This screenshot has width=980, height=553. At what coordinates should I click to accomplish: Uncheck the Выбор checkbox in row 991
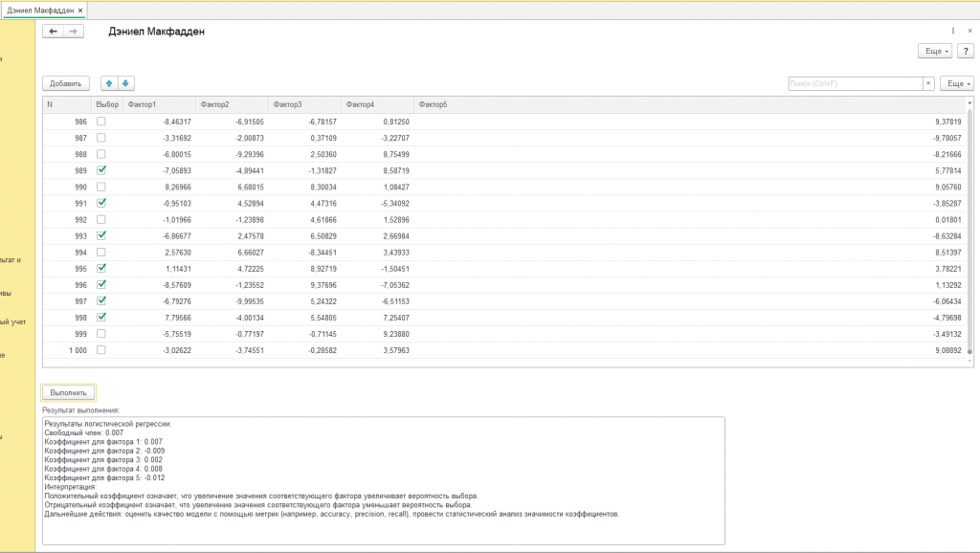click(101, 203)
